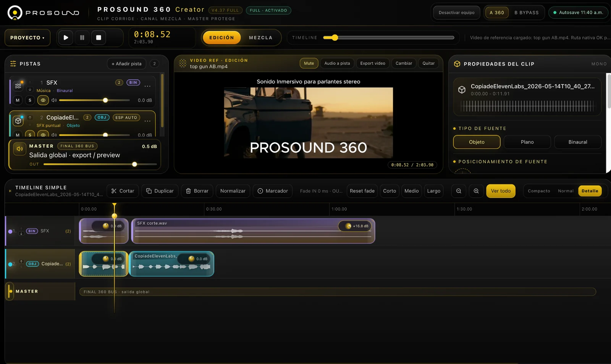
Task: Click the Master OUT slider handle
Action: tap(134, 164)
